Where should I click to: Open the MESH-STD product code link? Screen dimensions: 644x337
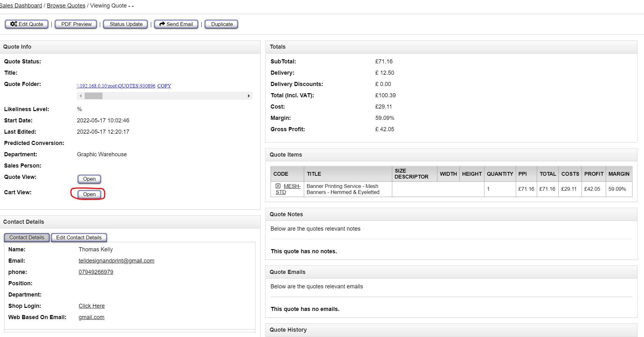point(288,189)
